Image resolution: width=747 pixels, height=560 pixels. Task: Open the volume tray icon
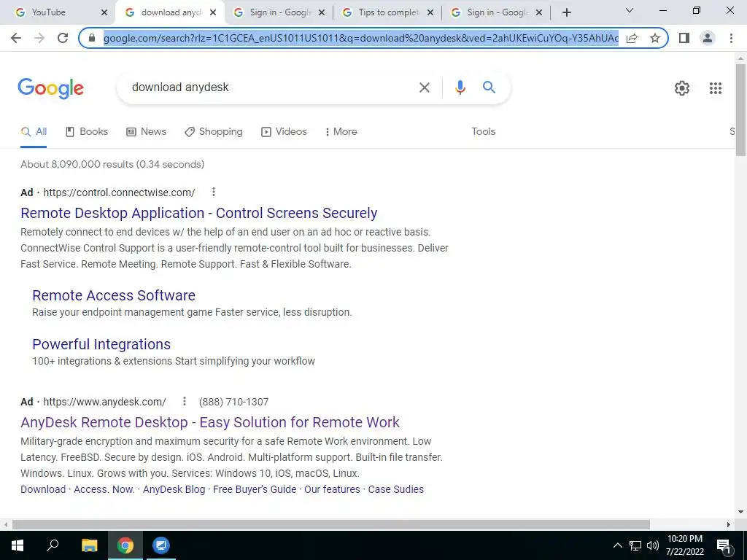point(653,545)
